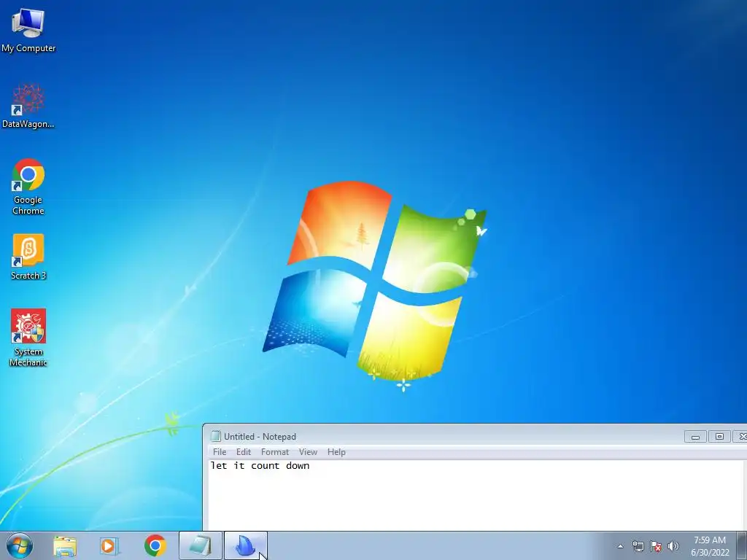Open Notepad's File menu
This screenshot has width=747, height=560.
(x=220, y=452)
